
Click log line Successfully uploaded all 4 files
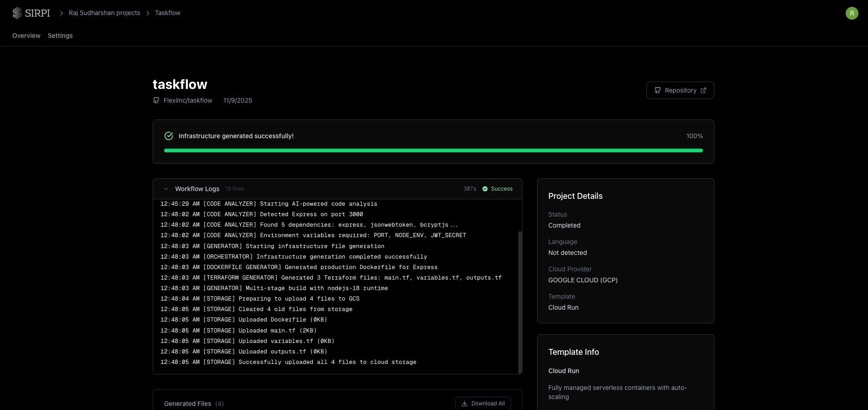(288, 362)
